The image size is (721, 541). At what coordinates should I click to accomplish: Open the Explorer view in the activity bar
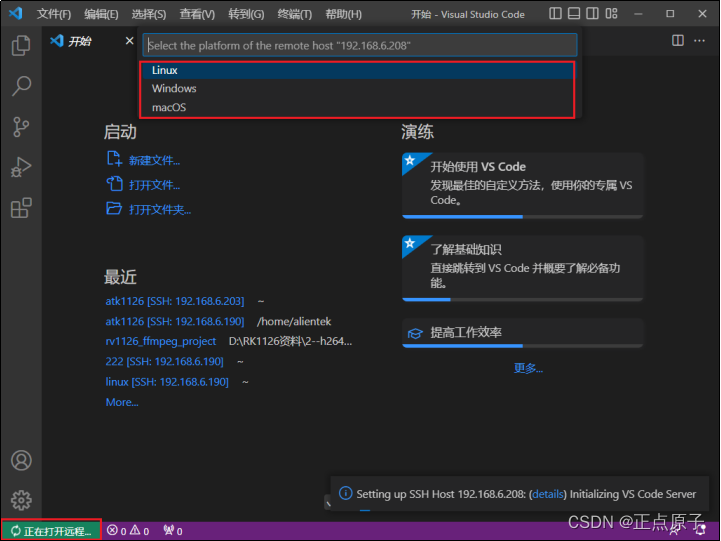click(x=21, y=45)
